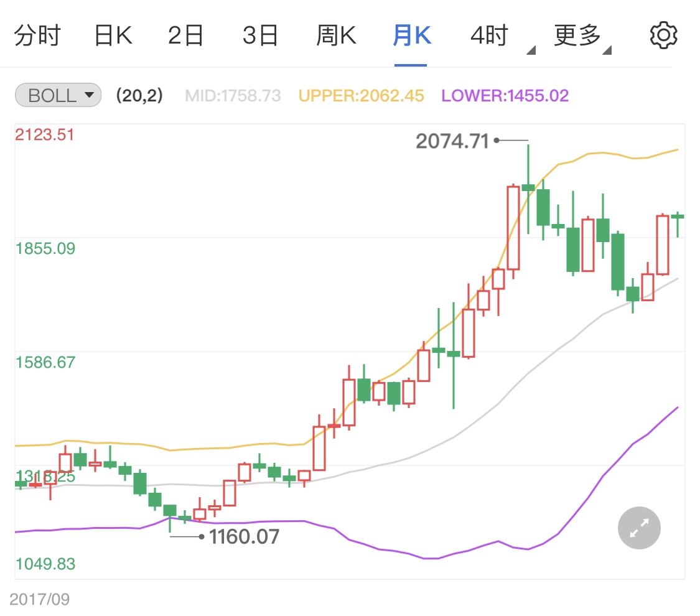The width and height of the screenshot is (700, 616).
Task: Click the UPPER:2062.45 value
Action: coord(361,96)
